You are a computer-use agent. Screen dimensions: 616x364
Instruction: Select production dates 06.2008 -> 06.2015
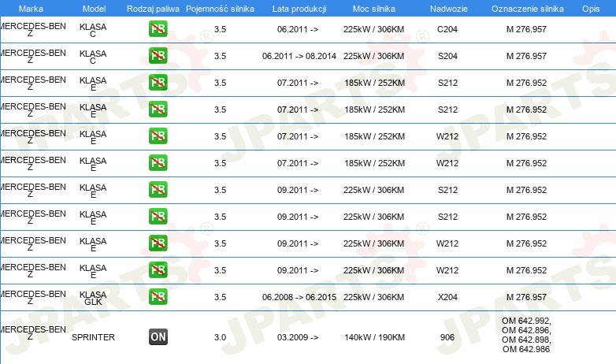click(x=299, y=297)
